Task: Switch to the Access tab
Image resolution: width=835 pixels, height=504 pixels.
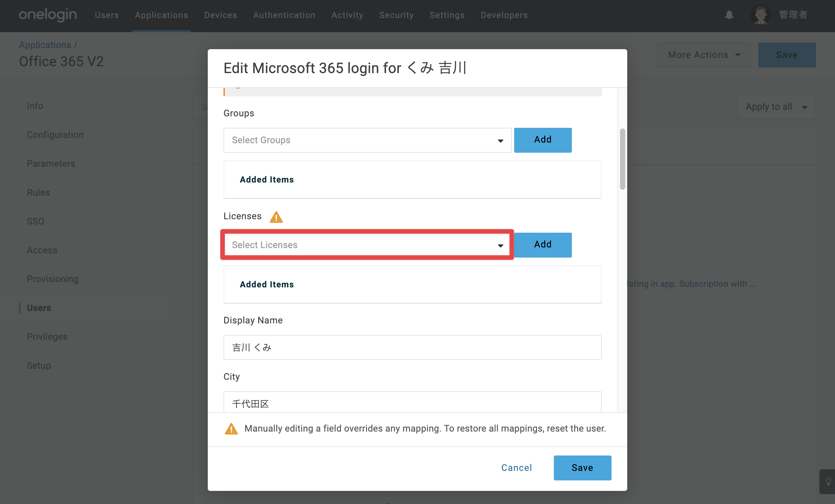Action: tap(42, 250)
